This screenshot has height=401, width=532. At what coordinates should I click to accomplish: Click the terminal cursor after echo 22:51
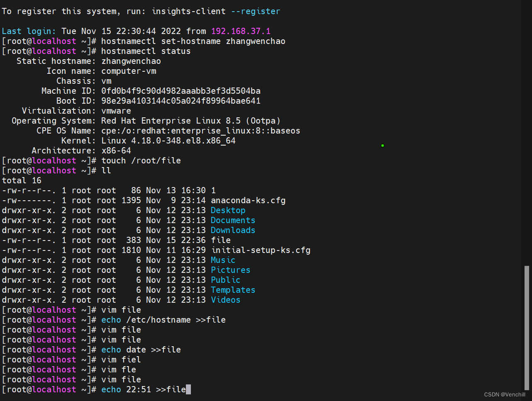tap(188, 389)
